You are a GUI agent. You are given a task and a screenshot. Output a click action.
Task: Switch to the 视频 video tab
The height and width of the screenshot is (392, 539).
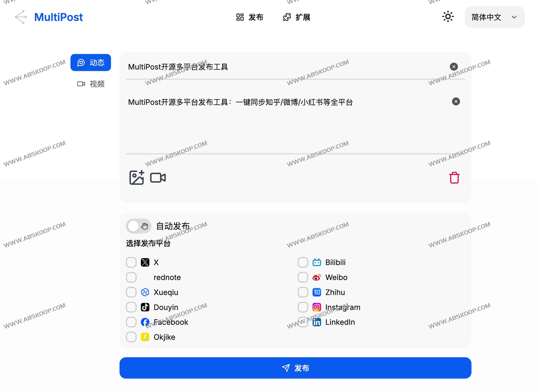(x=91, y=84)
